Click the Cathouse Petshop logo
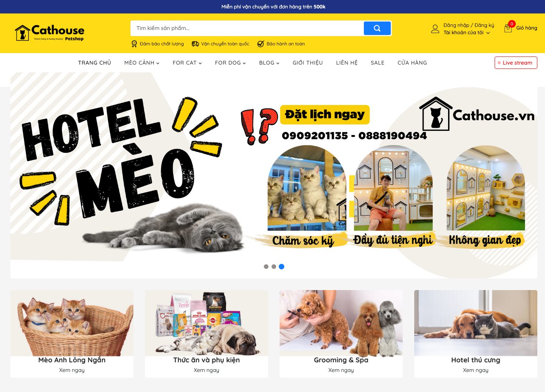This screenshot has width=545, height=392. (x=49, y=33)
